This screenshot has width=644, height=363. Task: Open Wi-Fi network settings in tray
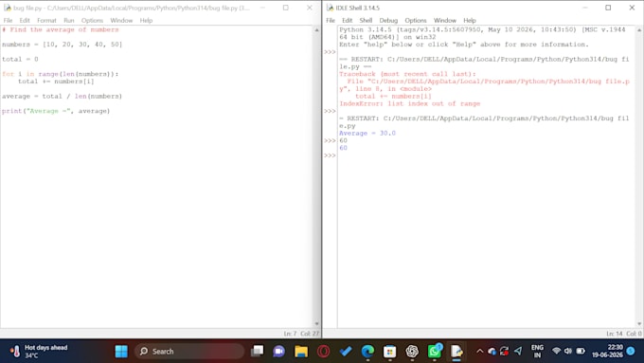[556, 351]
